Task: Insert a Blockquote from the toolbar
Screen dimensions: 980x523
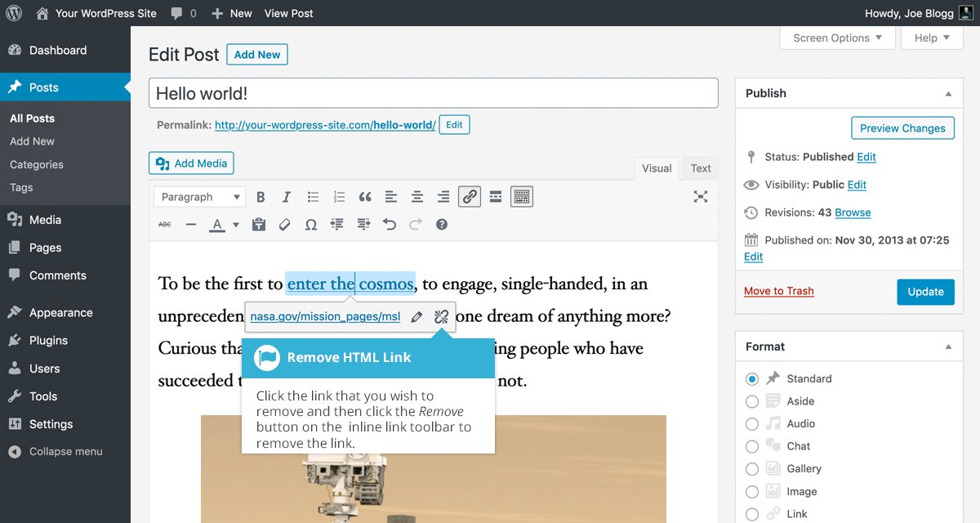Action: [365, 197]
